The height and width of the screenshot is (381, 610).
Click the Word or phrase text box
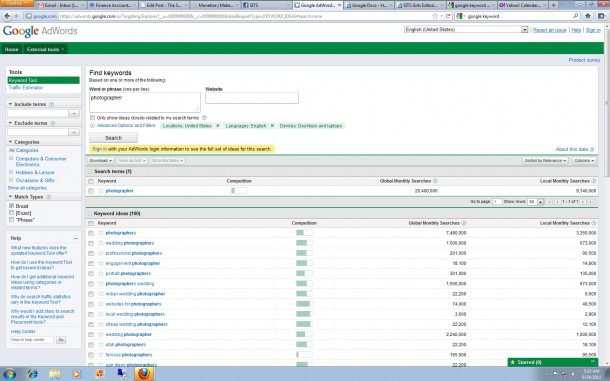pos(145,102)
